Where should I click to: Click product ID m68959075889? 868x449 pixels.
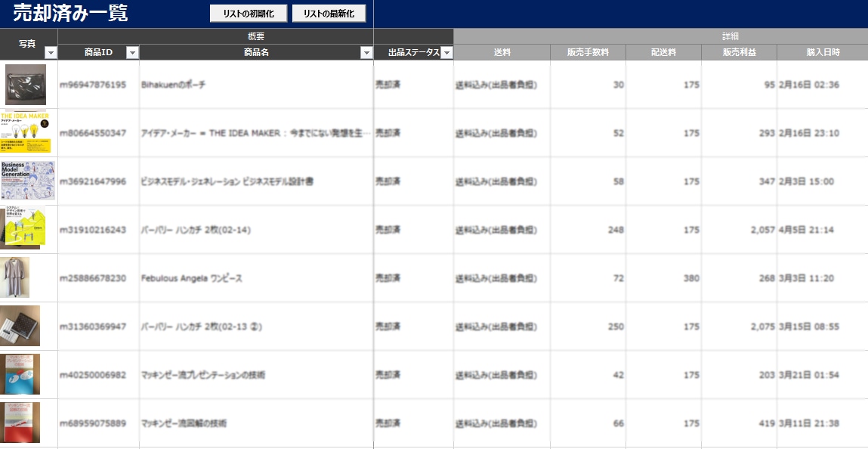(93, 423)
